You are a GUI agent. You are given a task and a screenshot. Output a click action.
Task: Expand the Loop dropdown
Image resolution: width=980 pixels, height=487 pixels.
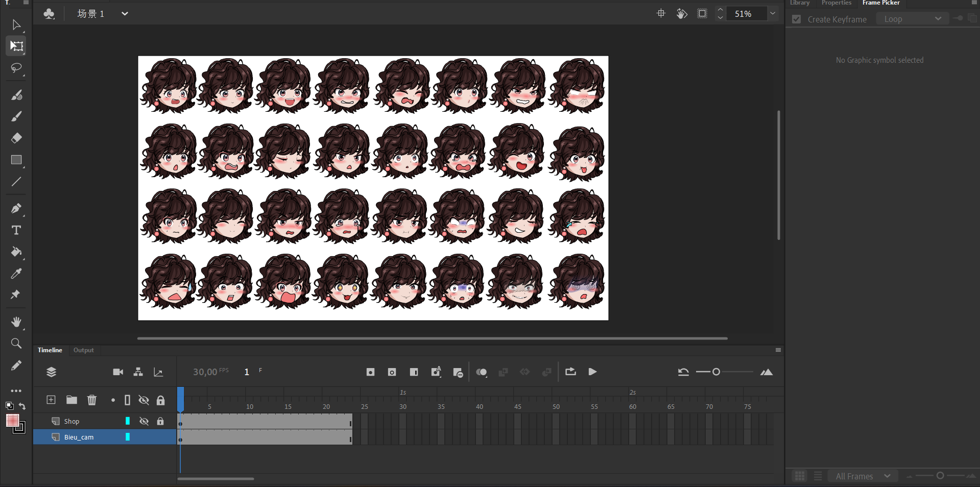[x=912, y=19]
